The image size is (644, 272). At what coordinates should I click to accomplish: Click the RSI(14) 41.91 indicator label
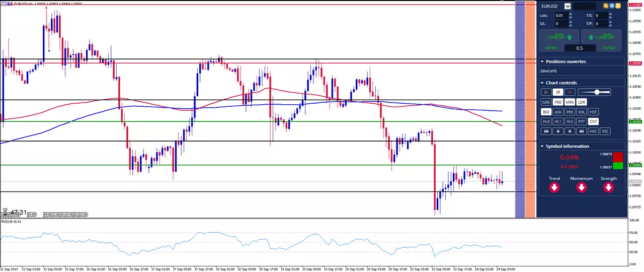pyautogui.click(x=11, y=221)
